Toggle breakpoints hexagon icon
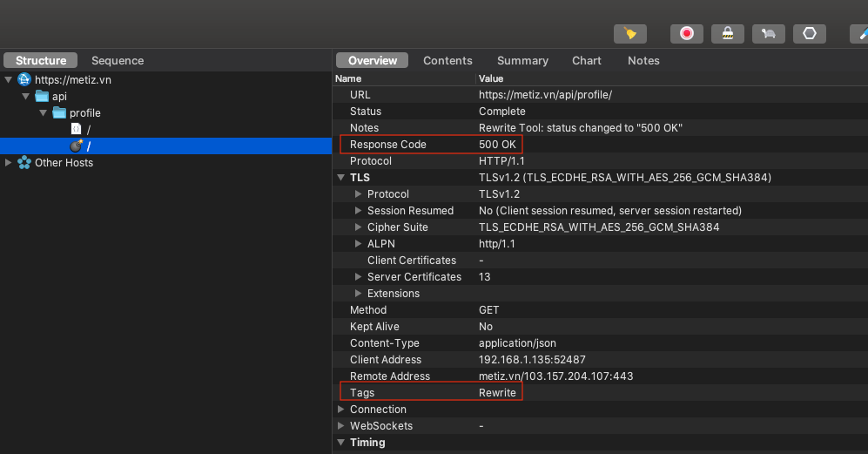This screenshot has height=454, width=868. tap(810, 34)
